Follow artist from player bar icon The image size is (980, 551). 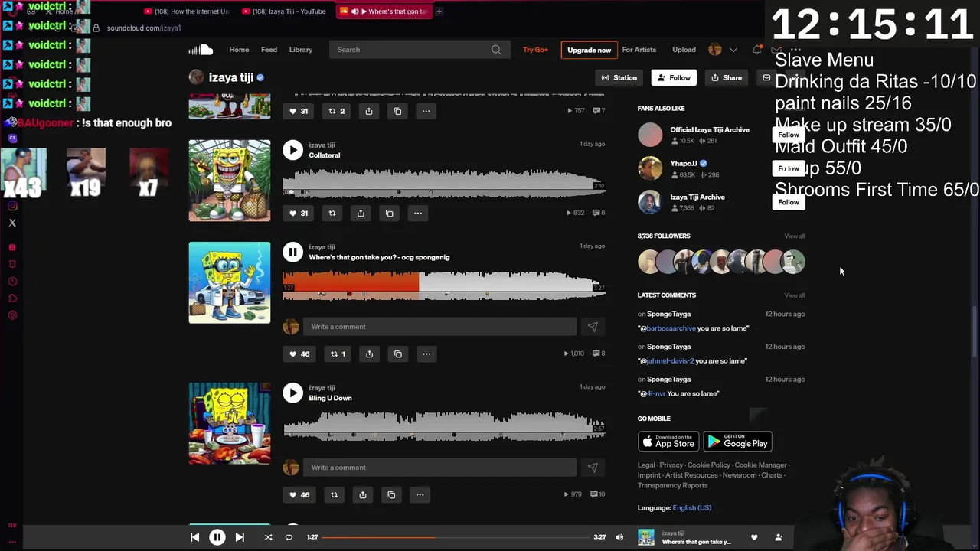pyautogui.click(x=779, y=537)
